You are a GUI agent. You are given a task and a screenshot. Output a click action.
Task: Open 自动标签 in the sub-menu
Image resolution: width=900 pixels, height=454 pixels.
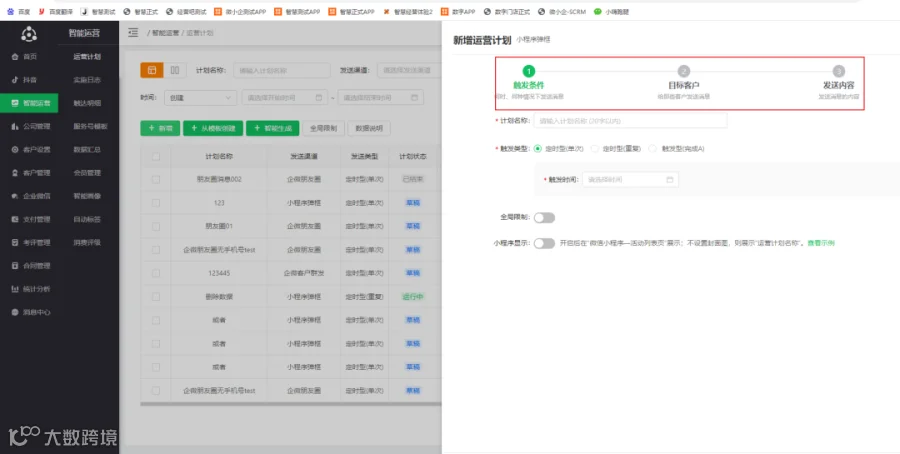(87, 219)
